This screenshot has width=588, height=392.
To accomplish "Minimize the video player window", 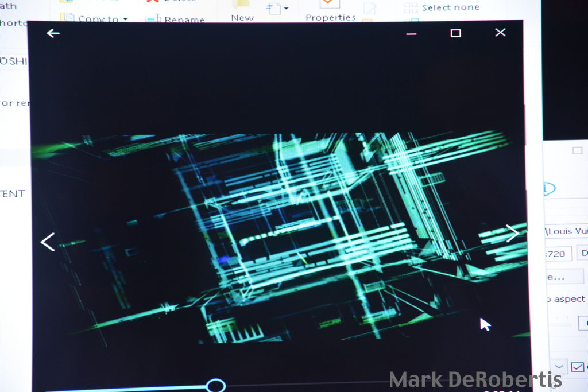I will coord(411,33).
